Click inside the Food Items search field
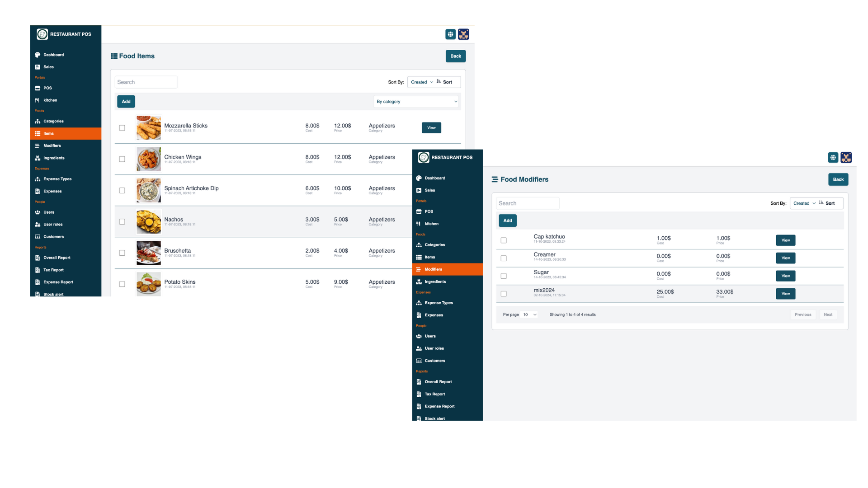Viewport: 868px width, 488px height. 146,82
